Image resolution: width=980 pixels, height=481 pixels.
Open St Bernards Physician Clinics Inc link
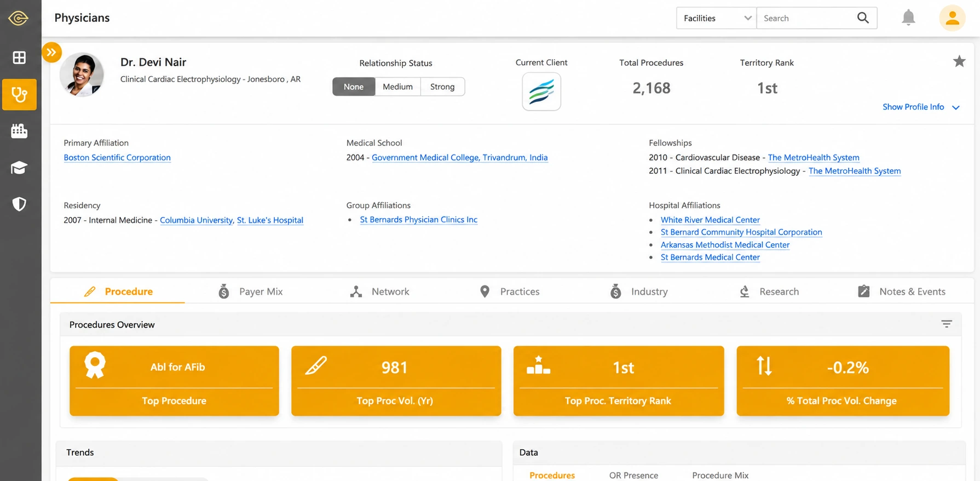(x=419, y=219)
